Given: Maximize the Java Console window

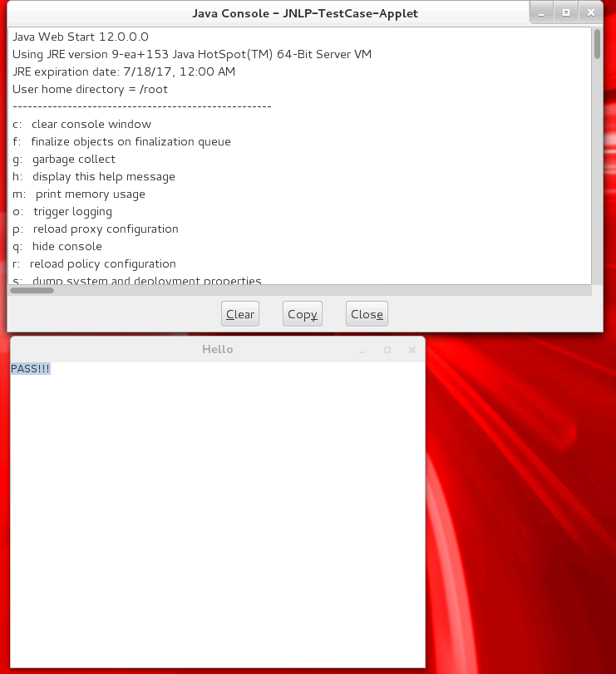Looking at the screenshot, I should [x=566, y=12].
